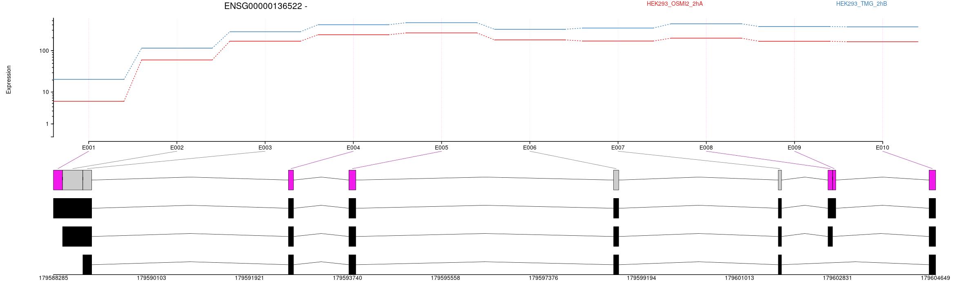The image size is (980, 286).
Task: Click genomic coordinate 179599194
Action: coord(641,278)
